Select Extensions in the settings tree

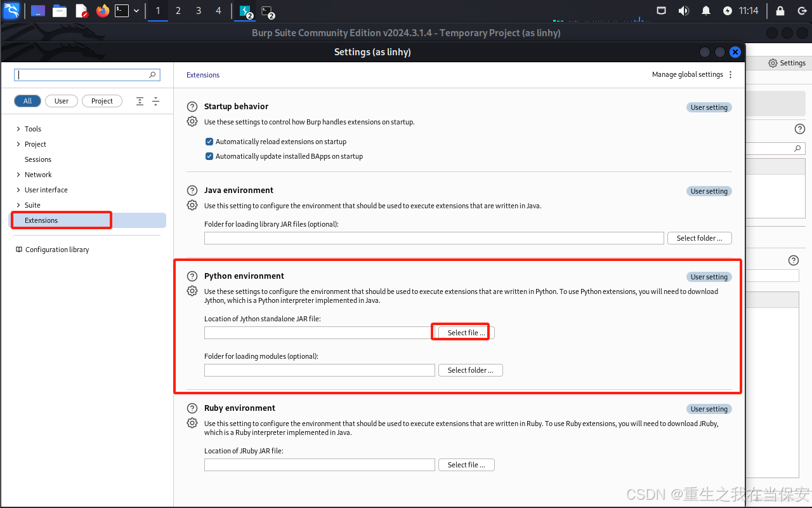coord(88,220)
